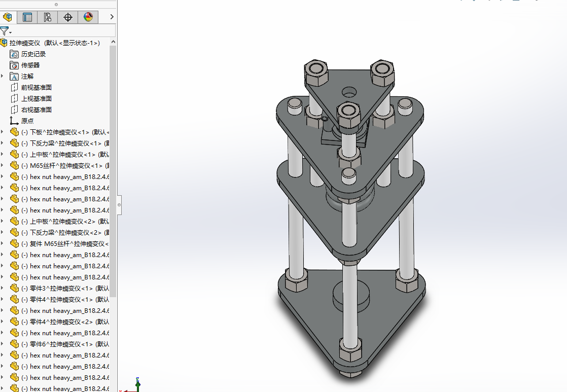Expand the 零件4^拉伸蠕变仪<1> component
The width and height of the screenshot is (567, 392).
pos(2,299)
